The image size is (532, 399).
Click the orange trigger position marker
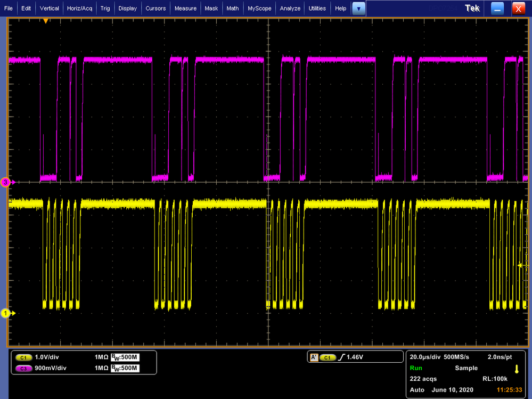click(46, 21)
